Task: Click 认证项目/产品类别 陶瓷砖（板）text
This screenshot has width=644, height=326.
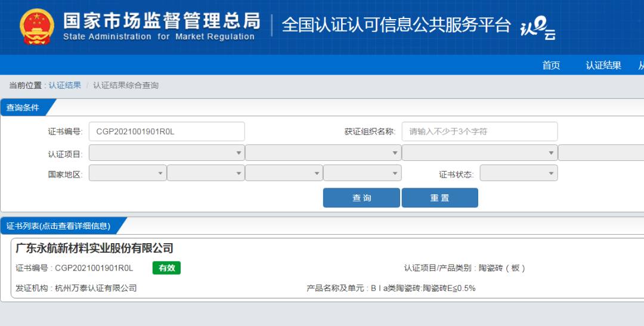Action: [x=465, y=268]
